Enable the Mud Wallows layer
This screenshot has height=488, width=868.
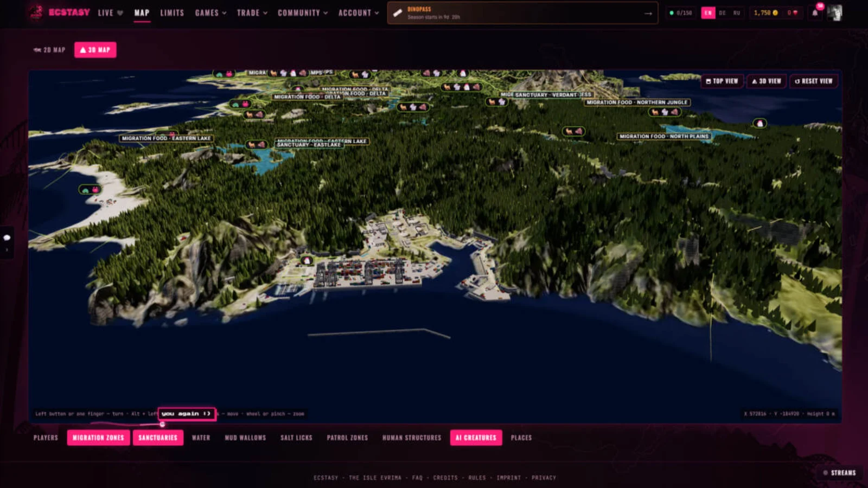tap(245, 438)
